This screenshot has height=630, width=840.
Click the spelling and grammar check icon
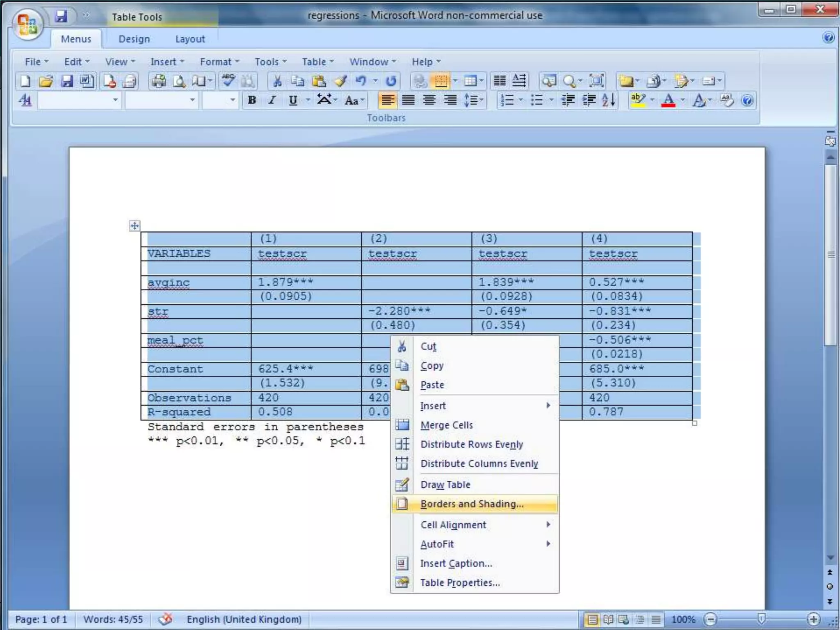(228, 81)
